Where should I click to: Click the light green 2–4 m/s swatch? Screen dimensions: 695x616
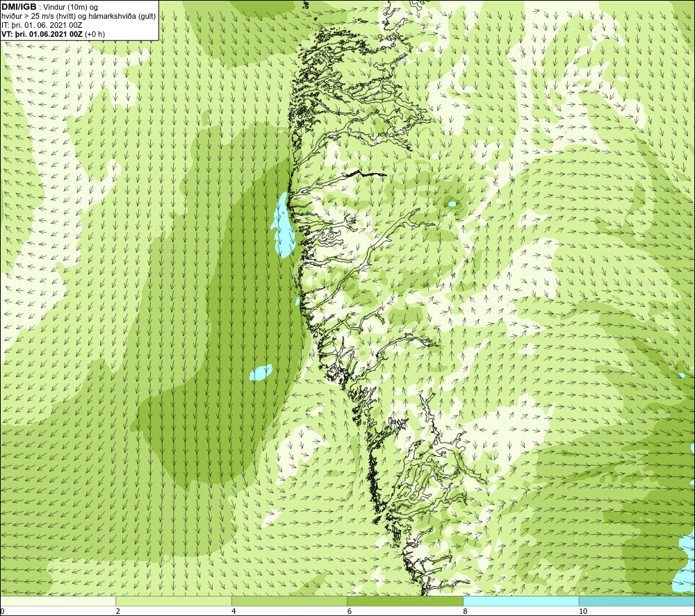[x=174, y=601]
